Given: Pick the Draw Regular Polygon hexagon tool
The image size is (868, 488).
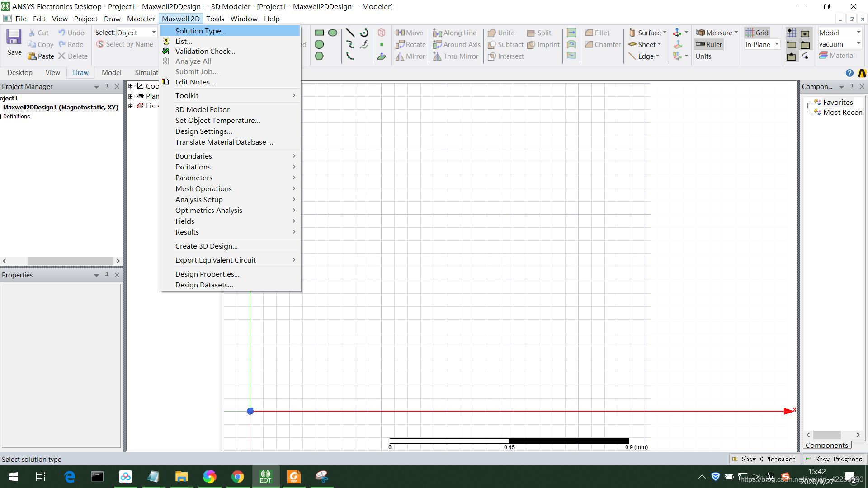Looking at the screenshot, I should click(319, 56).
